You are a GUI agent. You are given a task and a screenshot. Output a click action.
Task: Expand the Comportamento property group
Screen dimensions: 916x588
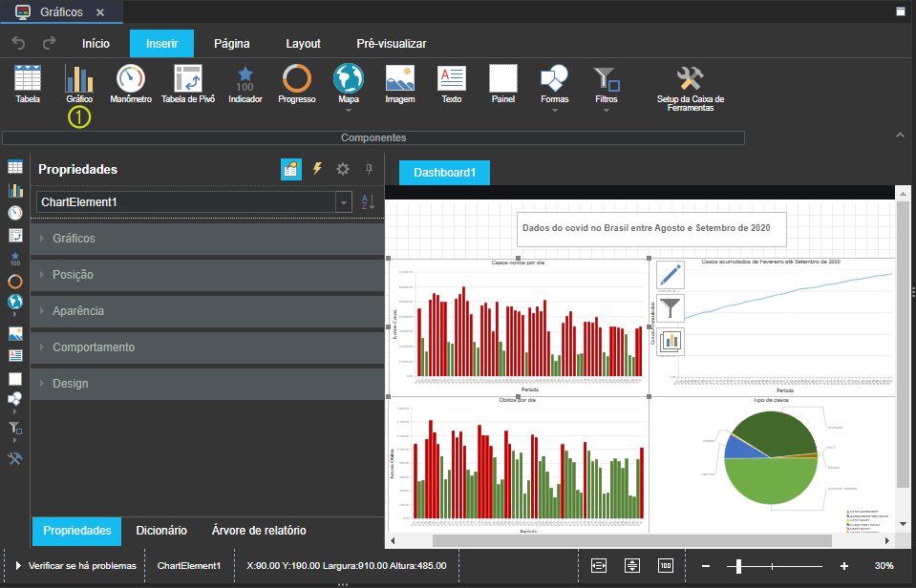207,346
